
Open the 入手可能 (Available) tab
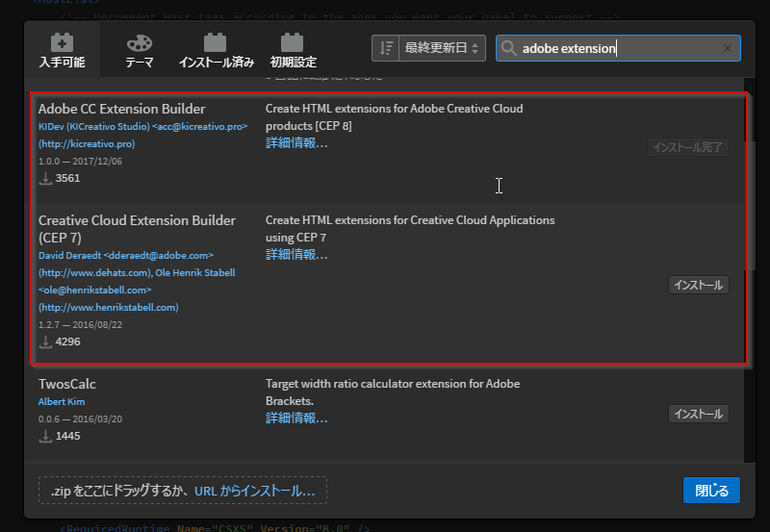click(62, 49)
